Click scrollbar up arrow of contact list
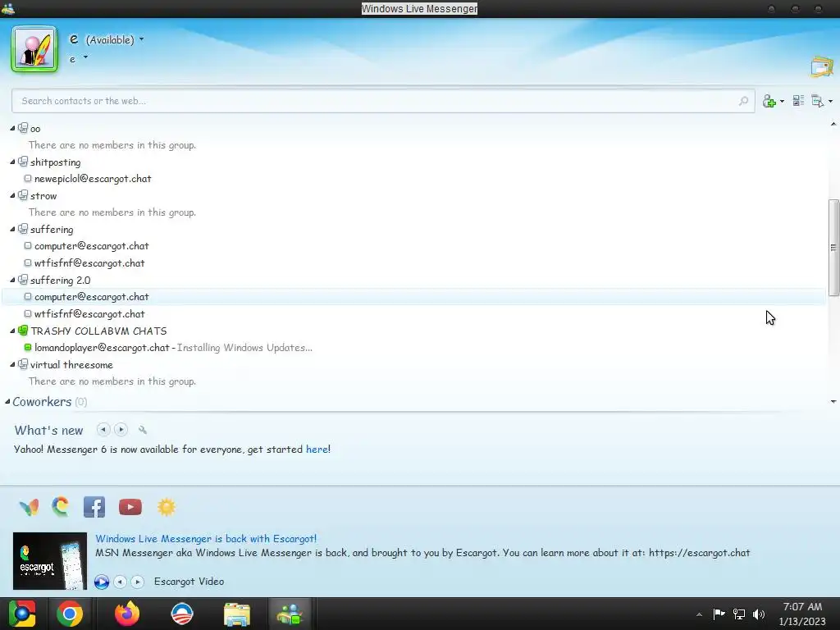The height and width of the screenshot is (630, 840). click(x=833, y=125)
